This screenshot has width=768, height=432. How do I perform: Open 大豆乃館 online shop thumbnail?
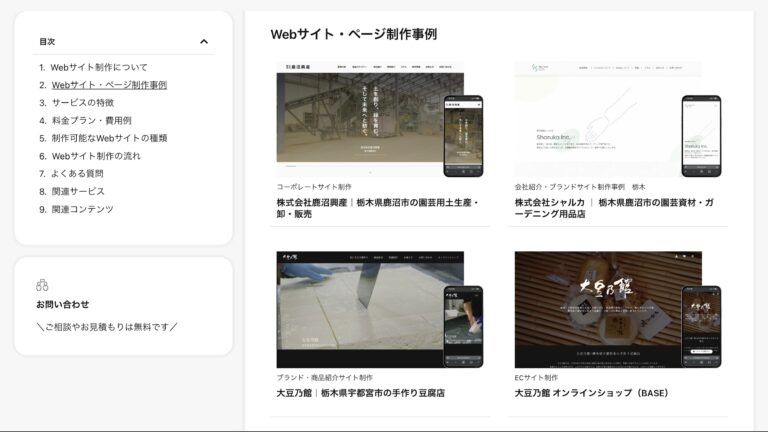point(608,309)
